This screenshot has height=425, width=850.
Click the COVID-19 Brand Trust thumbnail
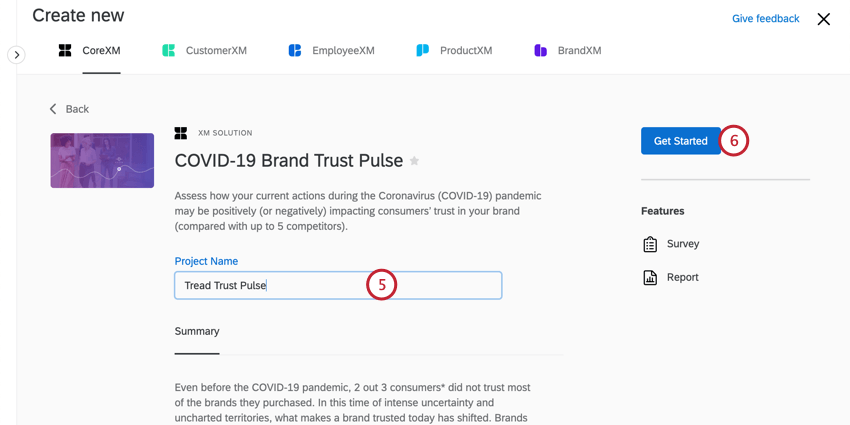point(102,160)
